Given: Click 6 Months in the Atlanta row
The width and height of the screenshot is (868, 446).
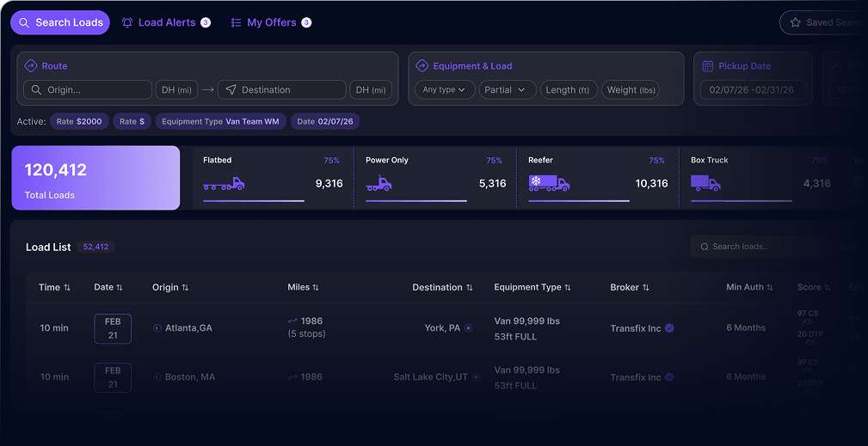Looking at the screenshot, I should (x=746, y=328).
